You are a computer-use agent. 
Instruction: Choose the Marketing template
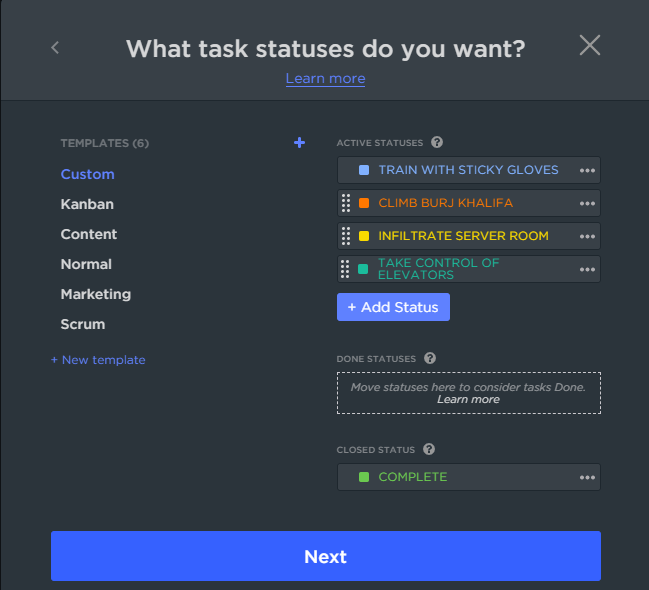tap(96, 294)
